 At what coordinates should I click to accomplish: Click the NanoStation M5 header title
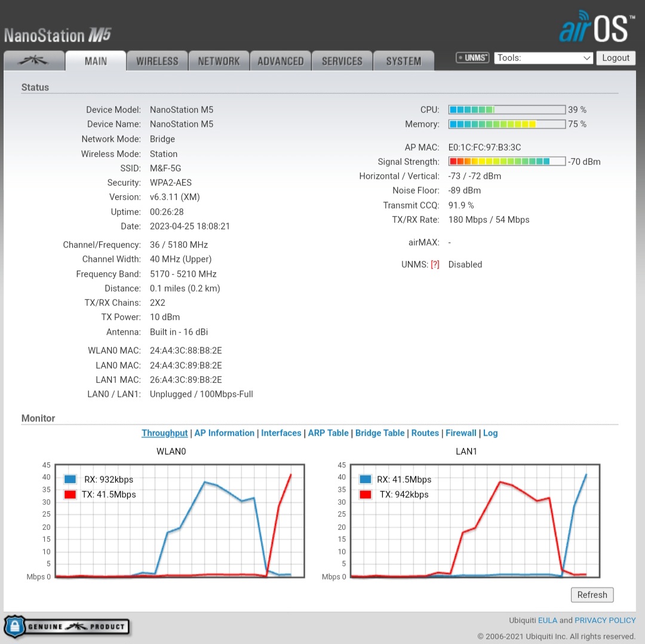57,35
